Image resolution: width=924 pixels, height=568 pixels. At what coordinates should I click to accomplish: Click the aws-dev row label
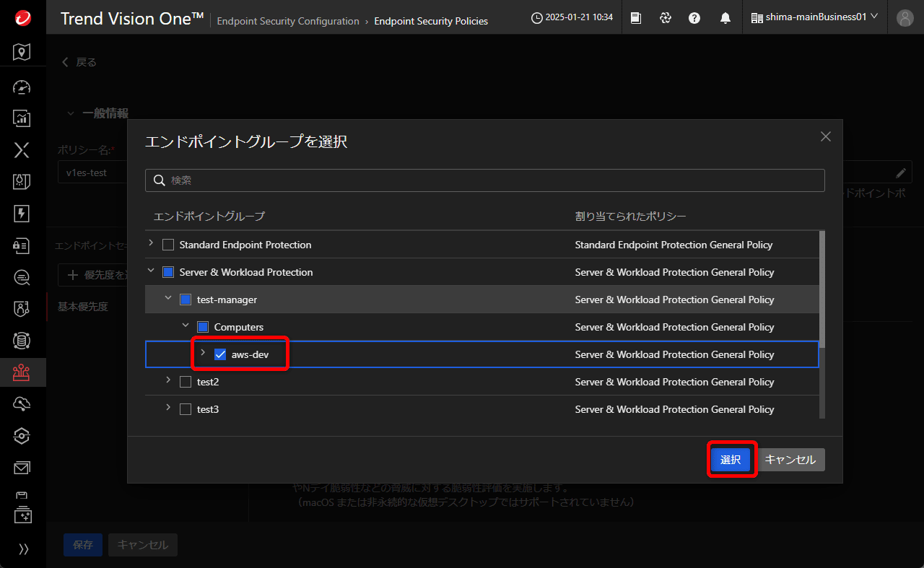pyautogui.click(x=250, y=354)
